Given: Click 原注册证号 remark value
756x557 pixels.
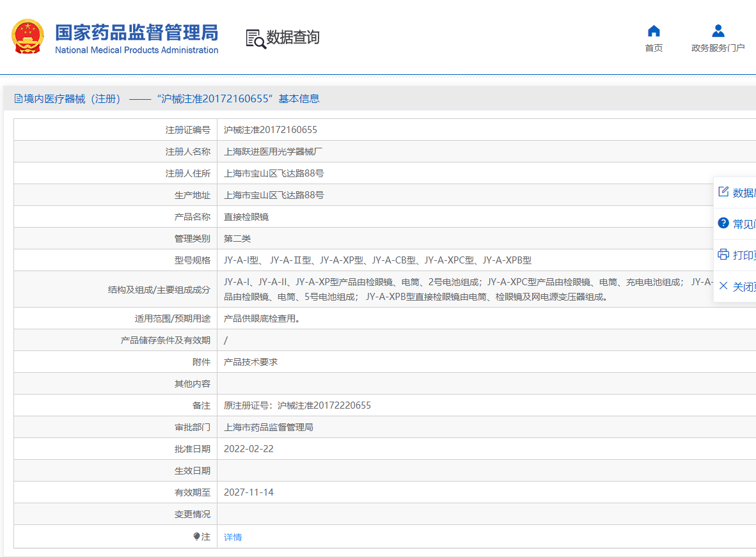Looking at the screenshot, I should (297, 405).
